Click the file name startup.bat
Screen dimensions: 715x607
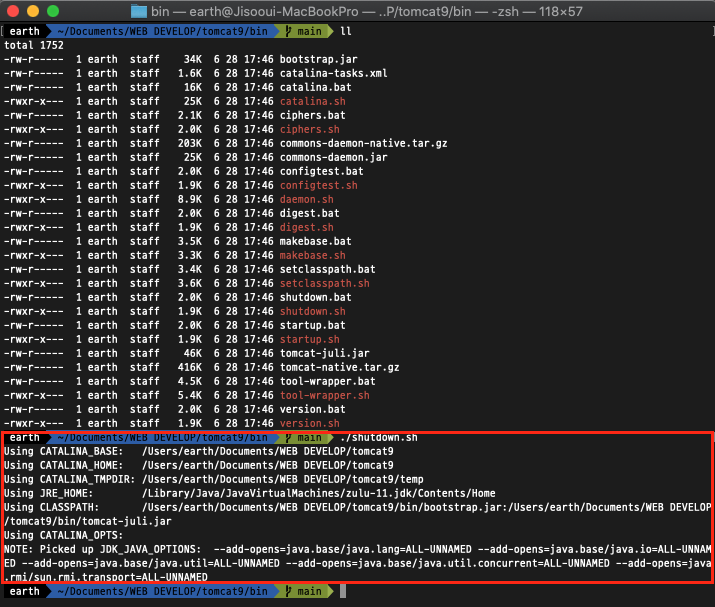tap(312, 326)
